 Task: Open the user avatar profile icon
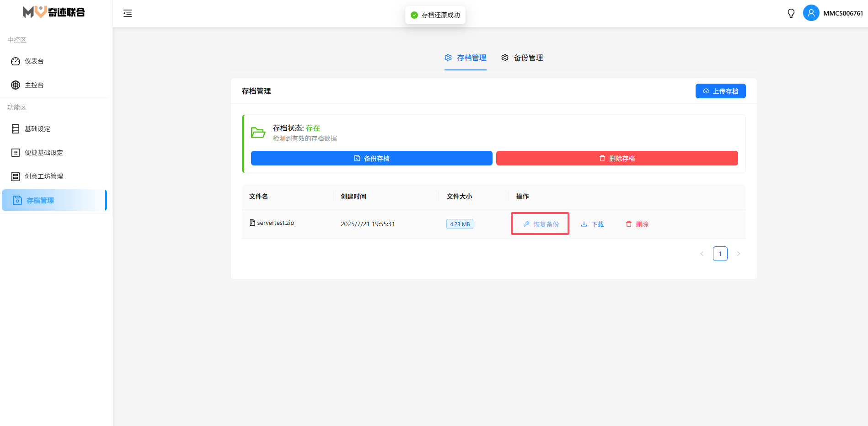click(811, 13)
